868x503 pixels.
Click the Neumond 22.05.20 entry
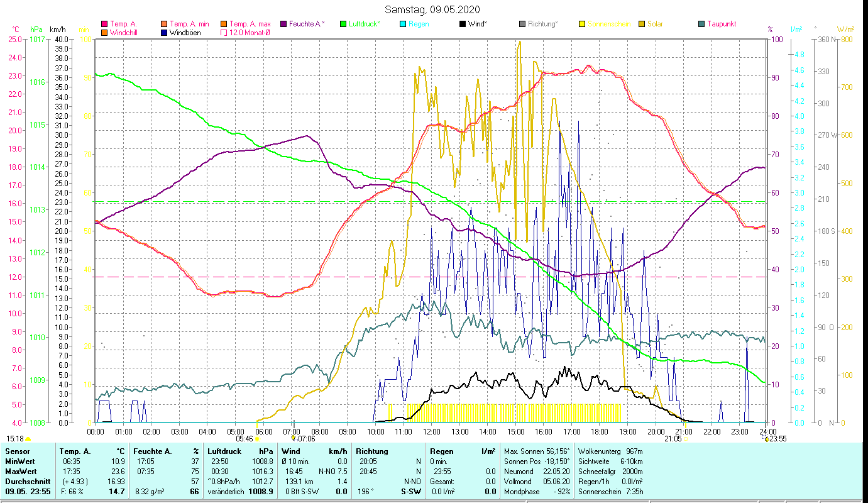(537, 471)
